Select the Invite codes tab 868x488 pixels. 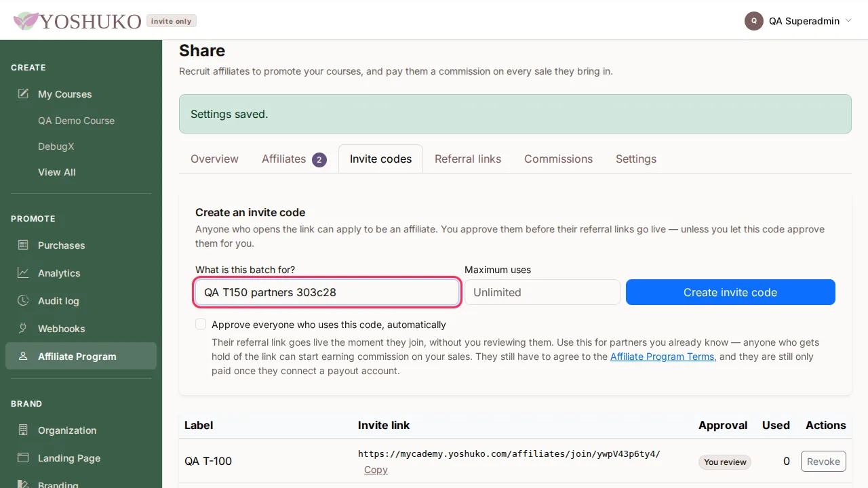click(x=380, y=159)
